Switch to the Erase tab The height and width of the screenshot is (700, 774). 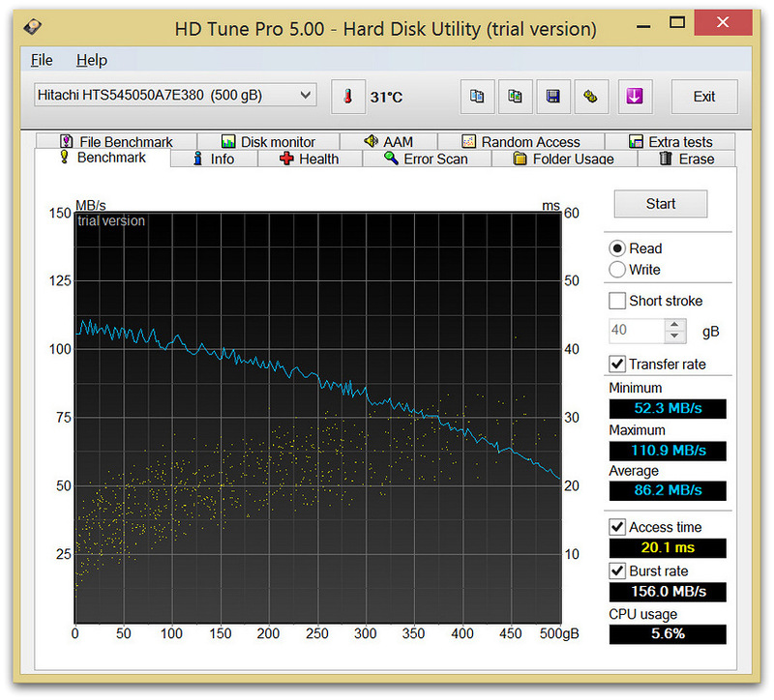point(687,159)
